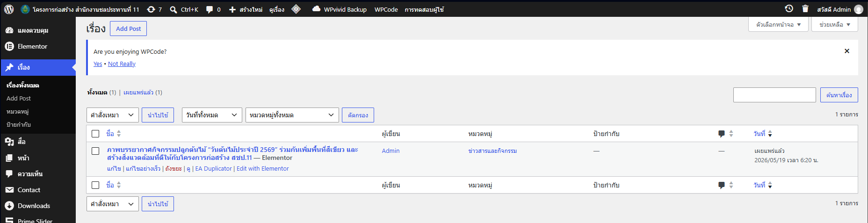Expand the screen options tab
Viewport: 868px width, 223px height.
tap(778, 24)
